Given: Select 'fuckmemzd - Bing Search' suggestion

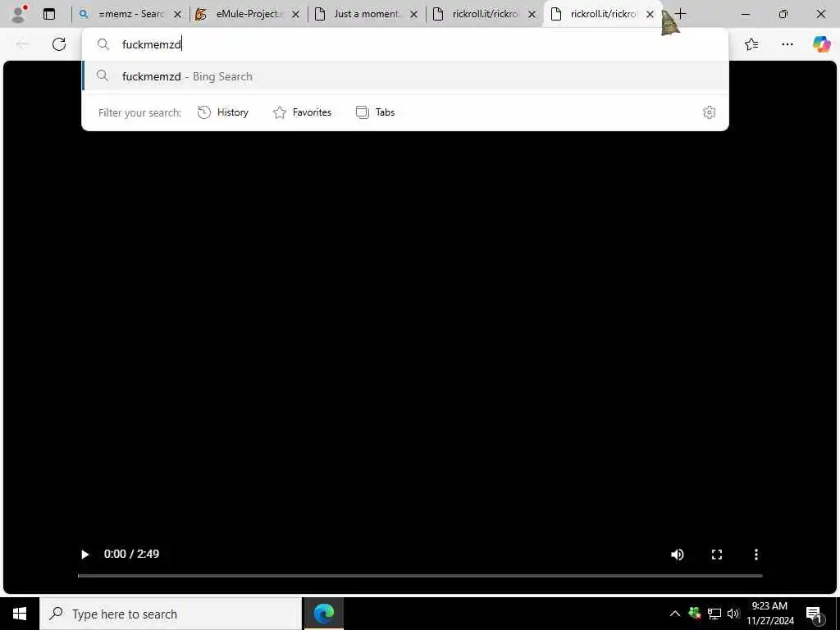Looking at the screenshot, I should pos(405,76).
